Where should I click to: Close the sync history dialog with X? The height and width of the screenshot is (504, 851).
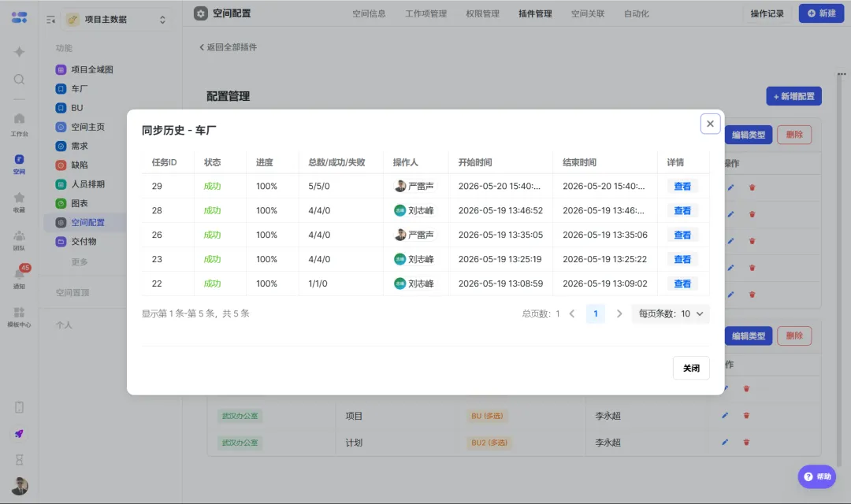[710, 124]
